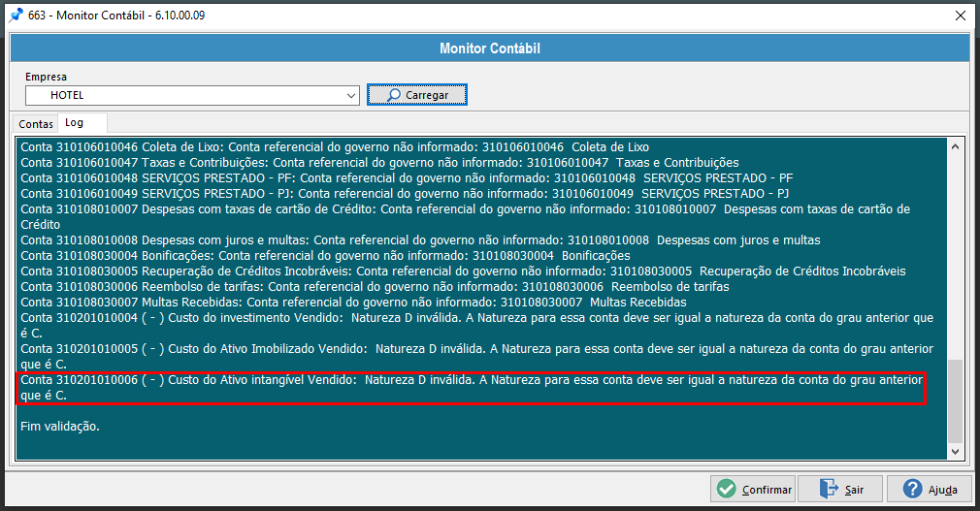The width and height of the screenshot is (980, 511).
Task: Click the exit door Sair icon
Action: tap(830, 489)
